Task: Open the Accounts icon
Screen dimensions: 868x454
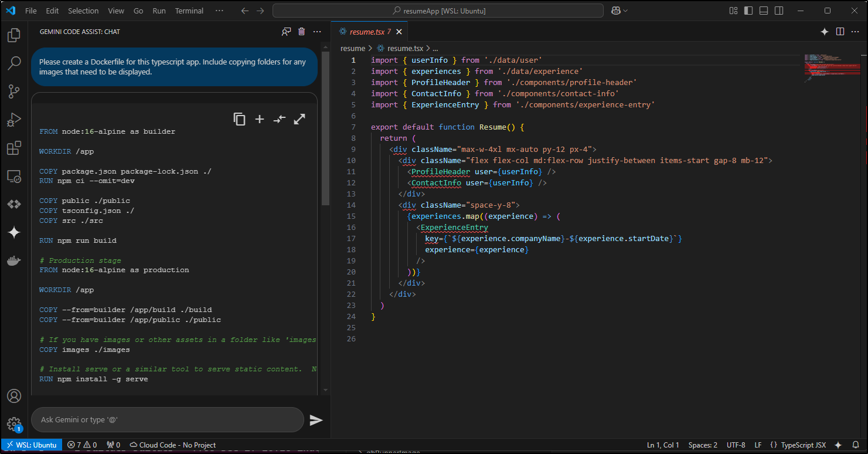Action: pyautogui.click(x=14, y=396)
